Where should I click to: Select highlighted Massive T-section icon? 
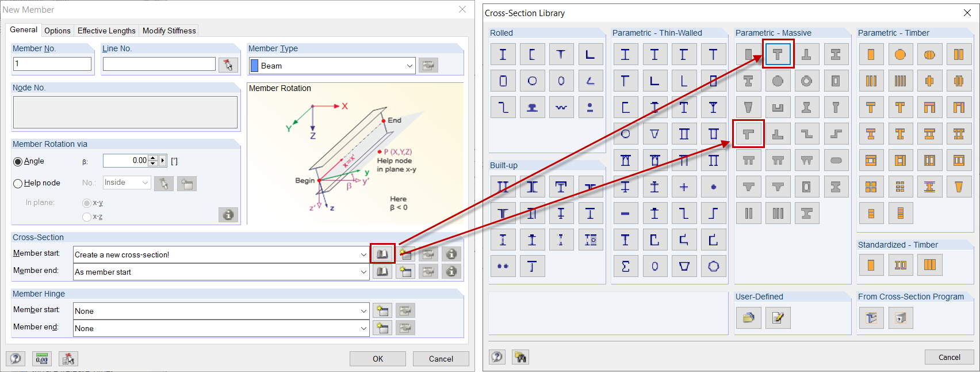(778, 55)
